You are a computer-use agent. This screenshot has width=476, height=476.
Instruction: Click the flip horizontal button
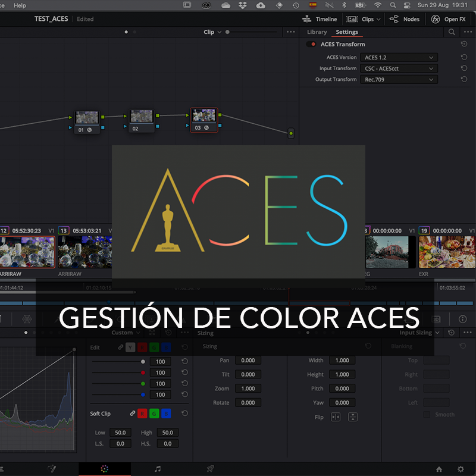click(336, 417)
